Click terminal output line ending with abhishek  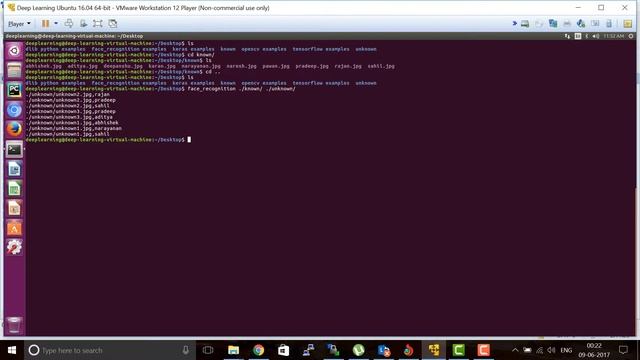(72, 122)
